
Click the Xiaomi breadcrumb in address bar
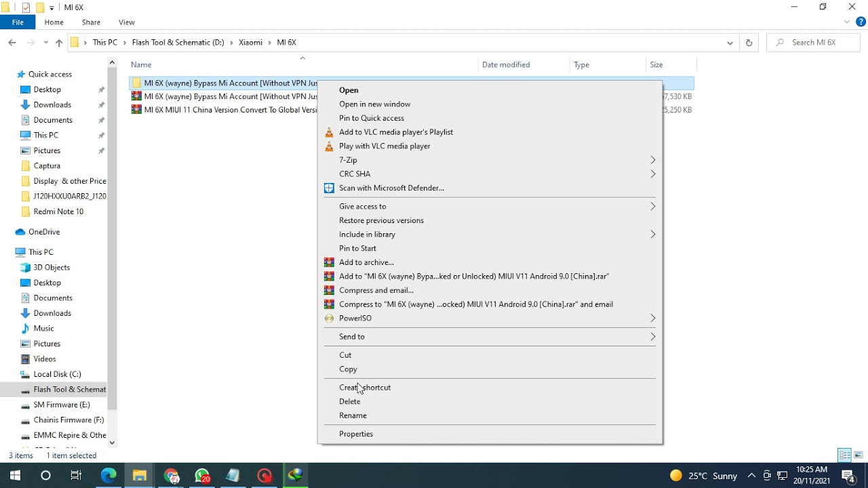[250, 42]
